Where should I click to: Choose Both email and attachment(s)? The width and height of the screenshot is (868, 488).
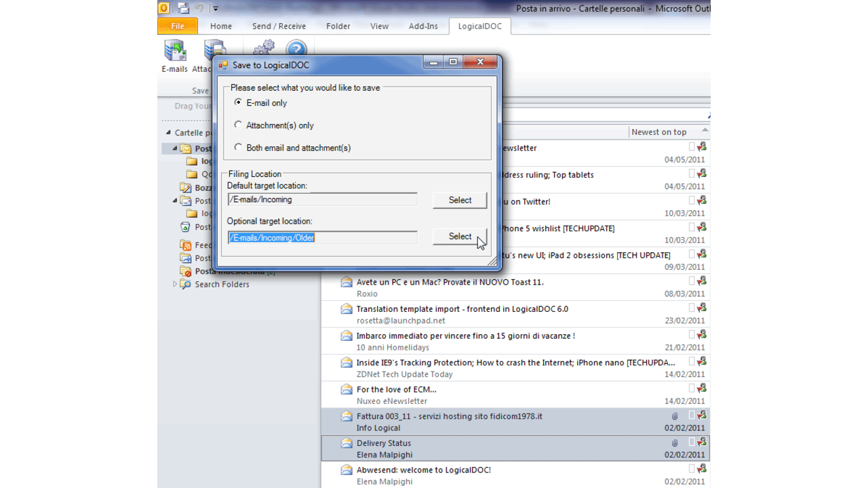click(x=238, y=148)
